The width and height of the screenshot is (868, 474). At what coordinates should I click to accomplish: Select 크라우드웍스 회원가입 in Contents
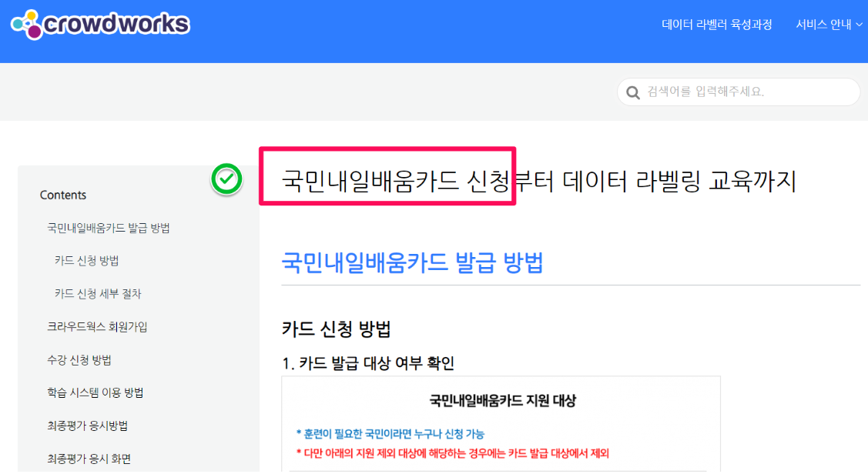[x=97, y=327]
